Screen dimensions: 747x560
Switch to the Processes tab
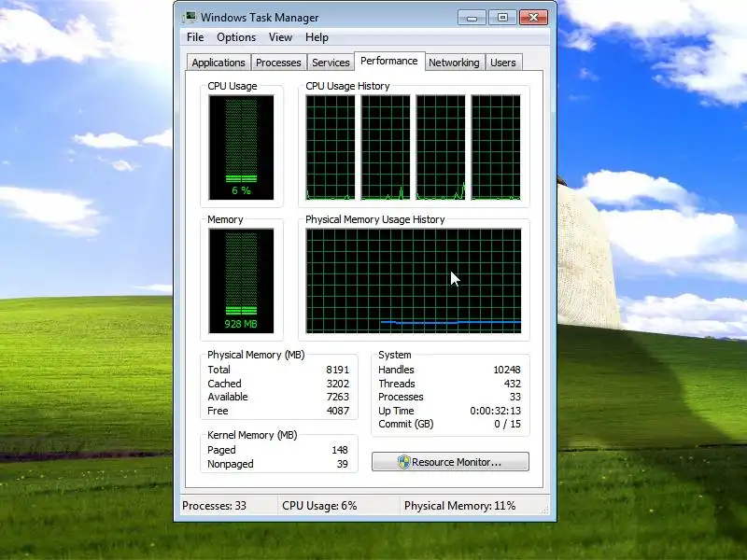[x=278, y=63]
